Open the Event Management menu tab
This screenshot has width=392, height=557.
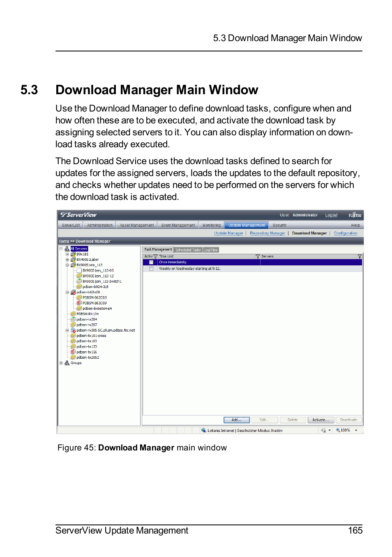[178, 225]
